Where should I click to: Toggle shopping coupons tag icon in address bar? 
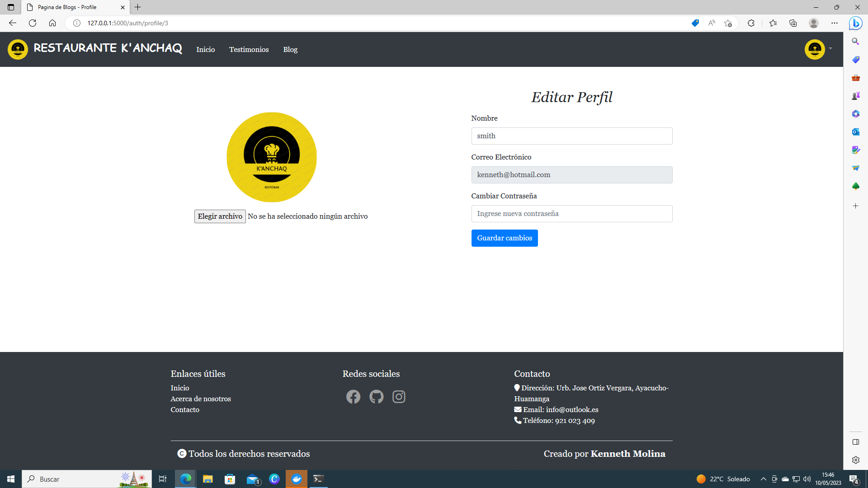click(695, 23)
